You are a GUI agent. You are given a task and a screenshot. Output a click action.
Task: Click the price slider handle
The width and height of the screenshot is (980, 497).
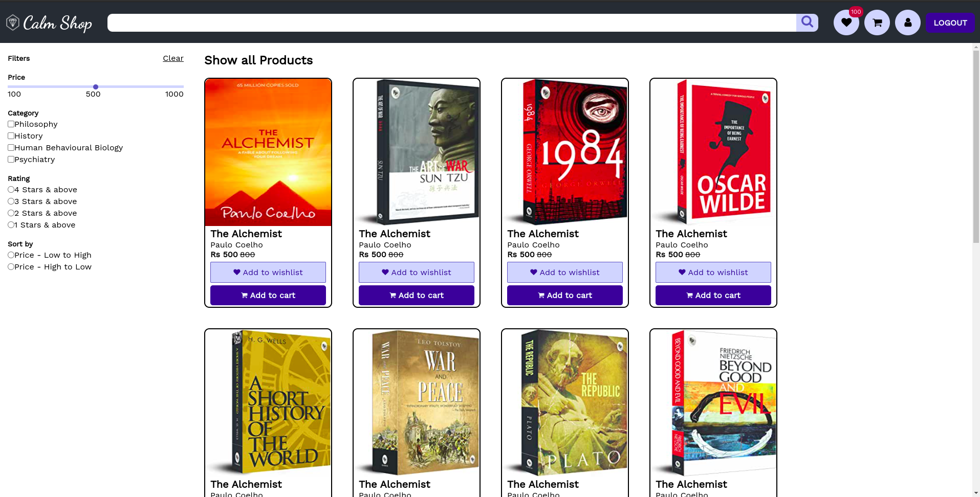96,87
